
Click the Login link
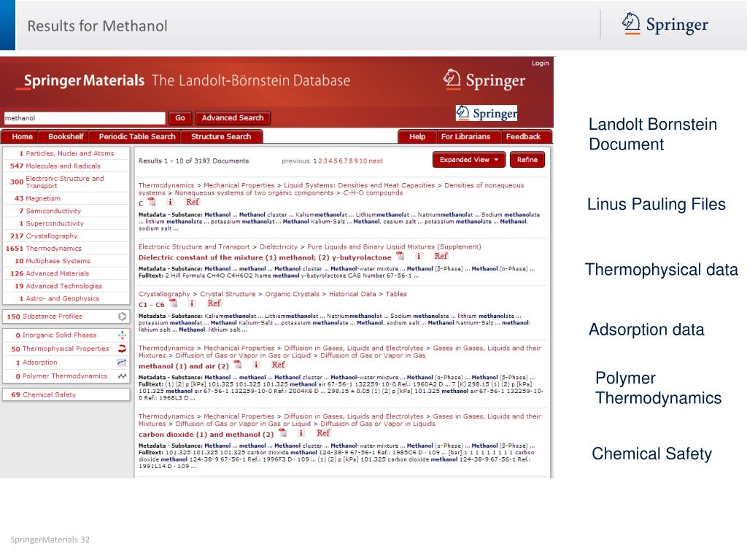541,63
